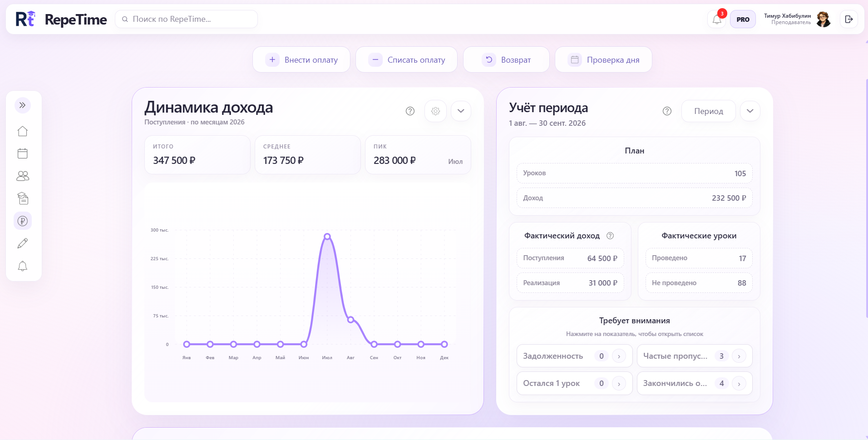Open income chart settings gear
Image resolution: width=868 pixels, height=440 pixels.
click(x=435, y=111)
